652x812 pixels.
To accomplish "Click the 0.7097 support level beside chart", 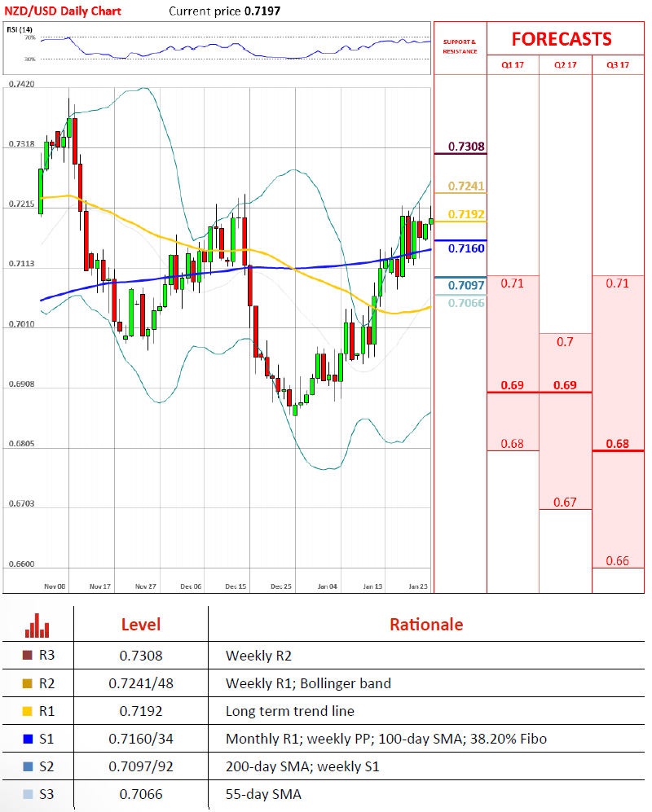I will (466, 285).
